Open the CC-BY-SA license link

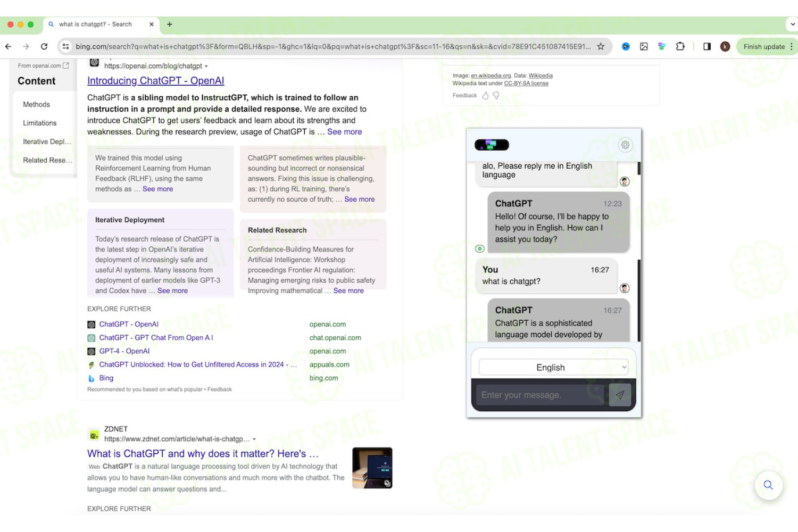[x=526, y=83]
